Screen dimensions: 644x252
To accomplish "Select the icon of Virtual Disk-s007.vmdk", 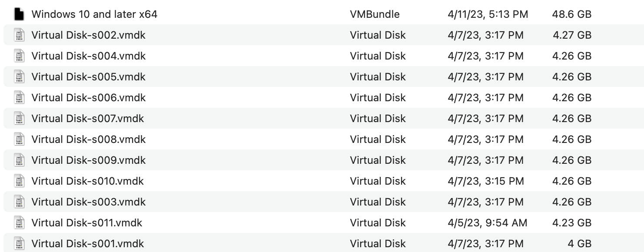I will (x=19, y=119).
